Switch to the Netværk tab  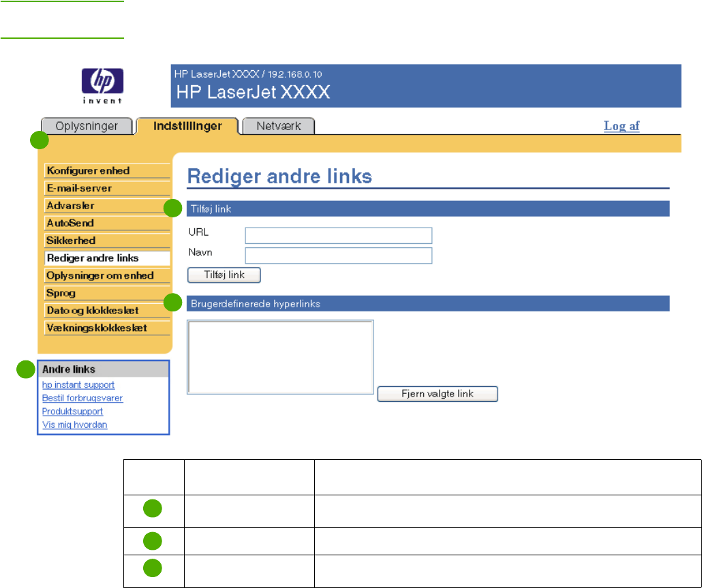coord(279,126)
